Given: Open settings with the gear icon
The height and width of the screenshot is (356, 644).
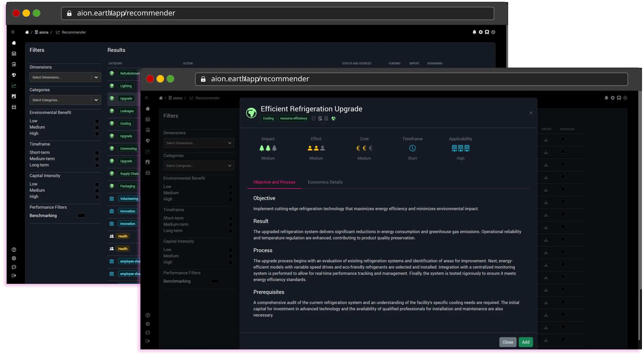Looking at the screenshot, I should point(613,98).
